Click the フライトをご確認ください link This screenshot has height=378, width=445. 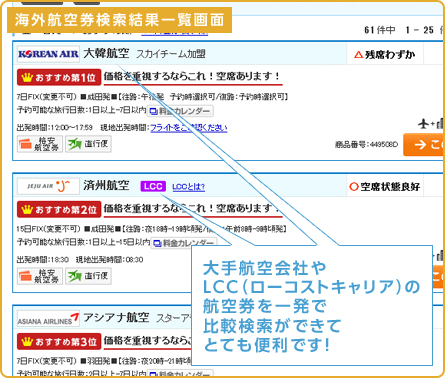pyautogui.click(x=189, y=128)
